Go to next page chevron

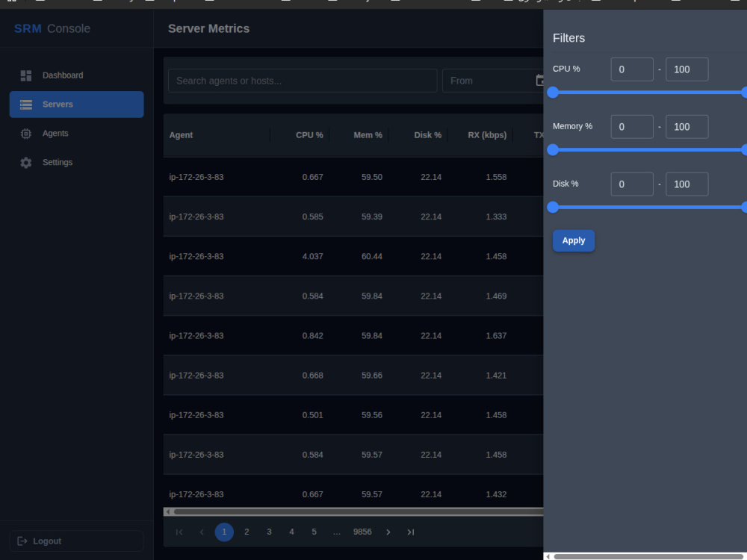388,532
